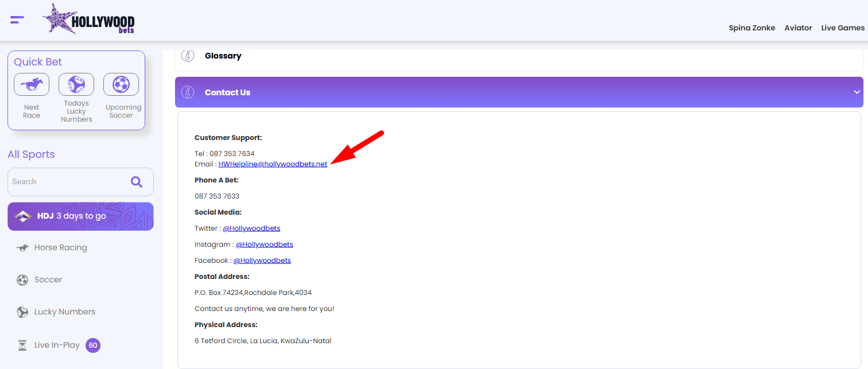Click the search magnifier icon
Image resolution: width=868 pixels, height=369 pixels.
tap(137, 182)
